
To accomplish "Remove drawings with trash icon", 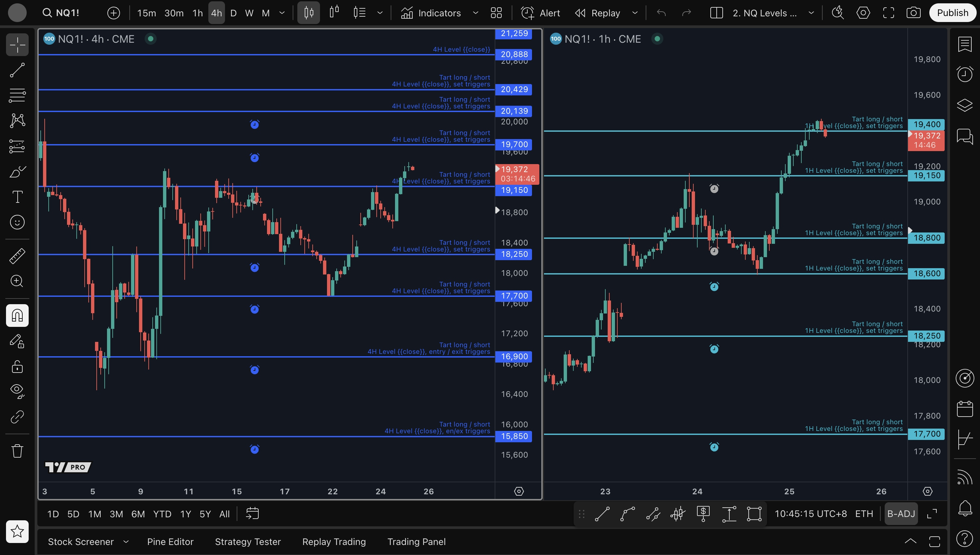I will tap(17, 451).
